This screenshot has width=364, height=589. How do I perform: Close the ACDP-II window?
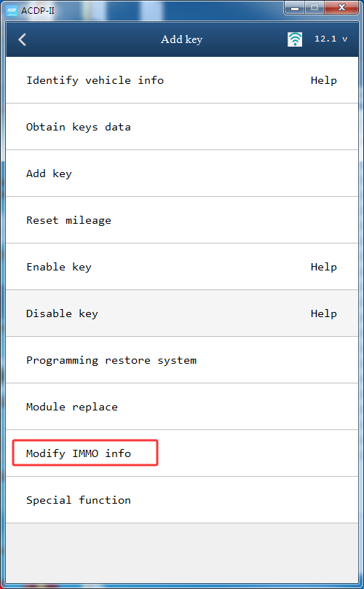tap(341, 7)
